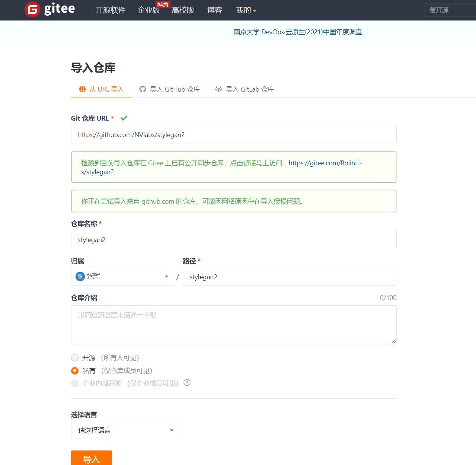Click the textarea resize handle corner
Viewport: 476px width, 465px height.
coord(394,341)
